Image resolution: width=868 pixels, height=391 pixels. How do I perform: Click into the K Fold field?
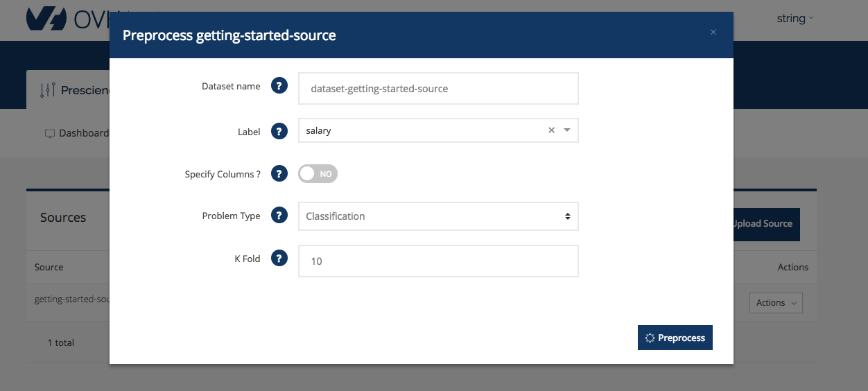click(437, 261)
